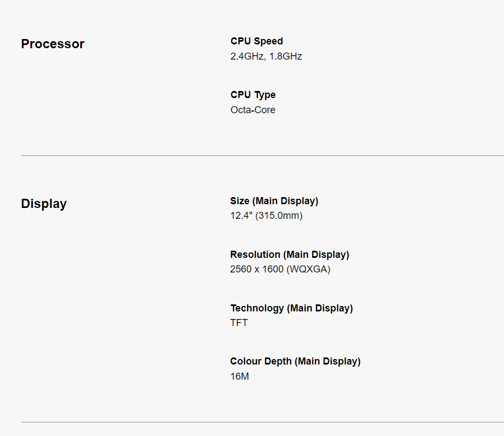Select the 2560 x 1600 resolution text
The height and width of the screenshot is (436, 504).
(256, 269)
